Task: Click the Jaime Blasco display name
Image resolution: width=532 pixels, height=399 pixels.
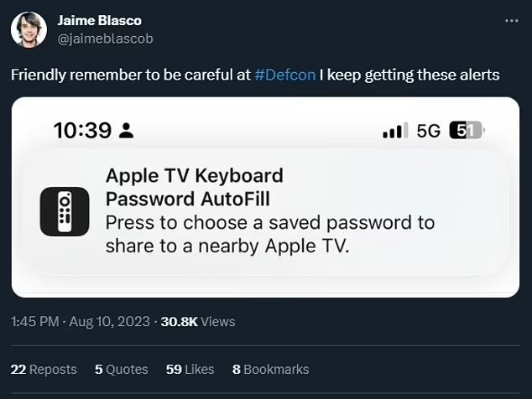Action: pos(99,20)
